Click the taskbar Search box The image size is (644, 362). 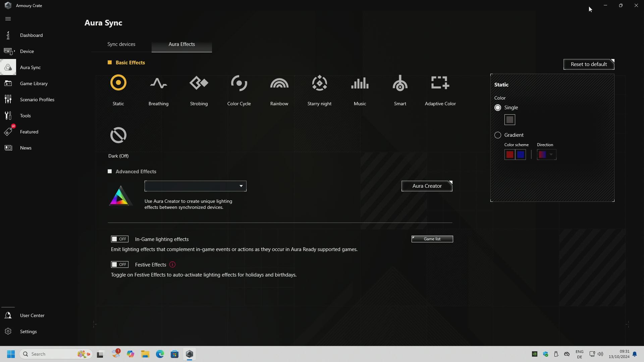[x=56, y=354]
